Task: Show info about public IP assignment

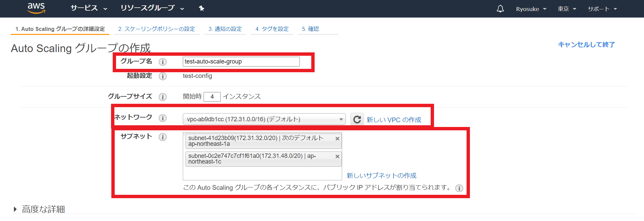Action: 459,188
